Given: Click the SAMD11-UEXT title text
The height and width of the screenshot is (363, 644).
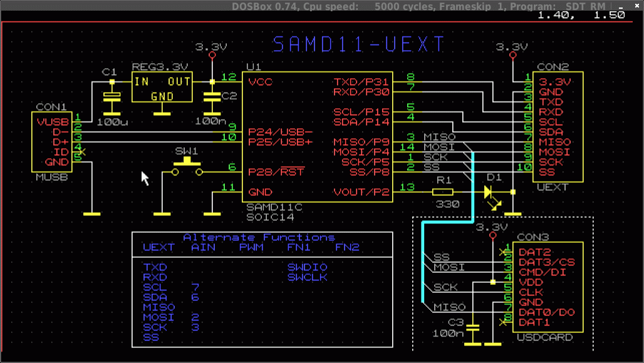Looking at the screenshot, I should pyautogui.click(x=359, y=44).
